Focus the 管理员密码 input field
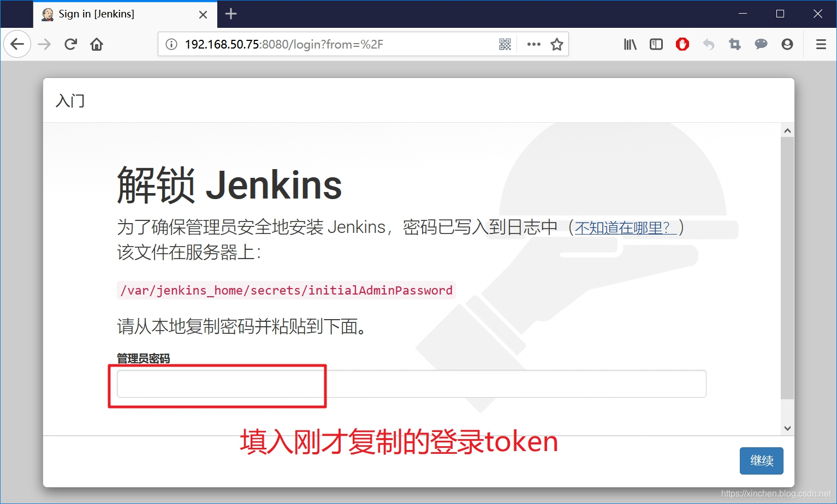 pos(412,384)
